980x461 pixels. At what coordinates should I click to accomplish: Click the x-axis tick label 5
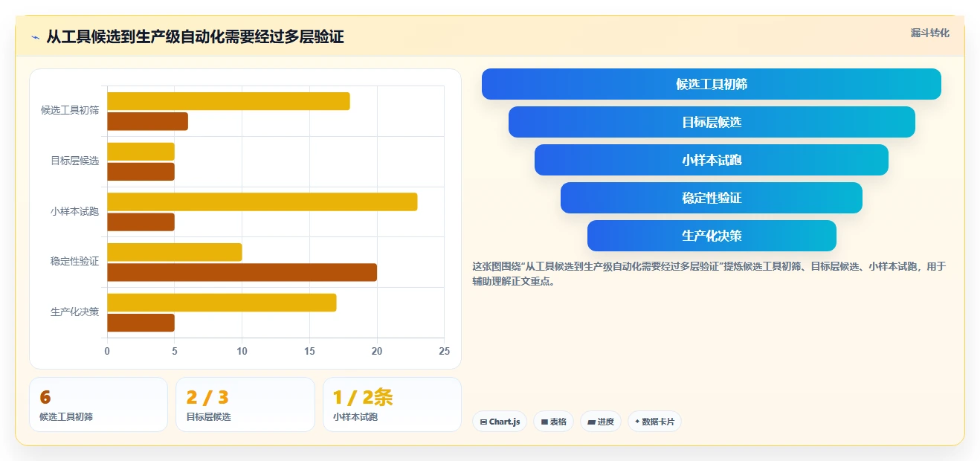(175, 351)
